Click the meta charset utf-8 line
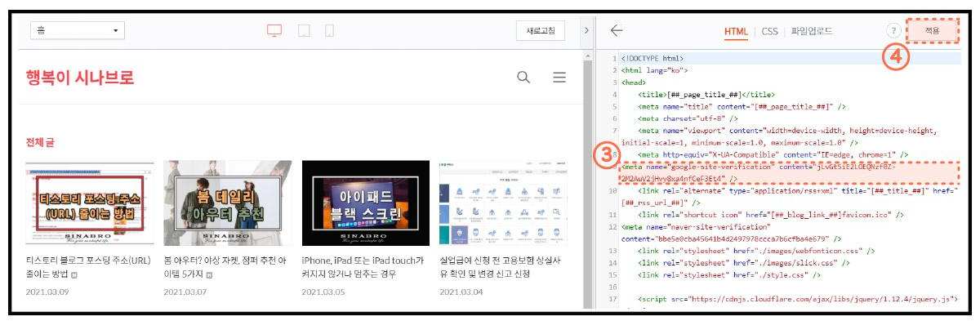The image size is (980, 321). point(688,118)
